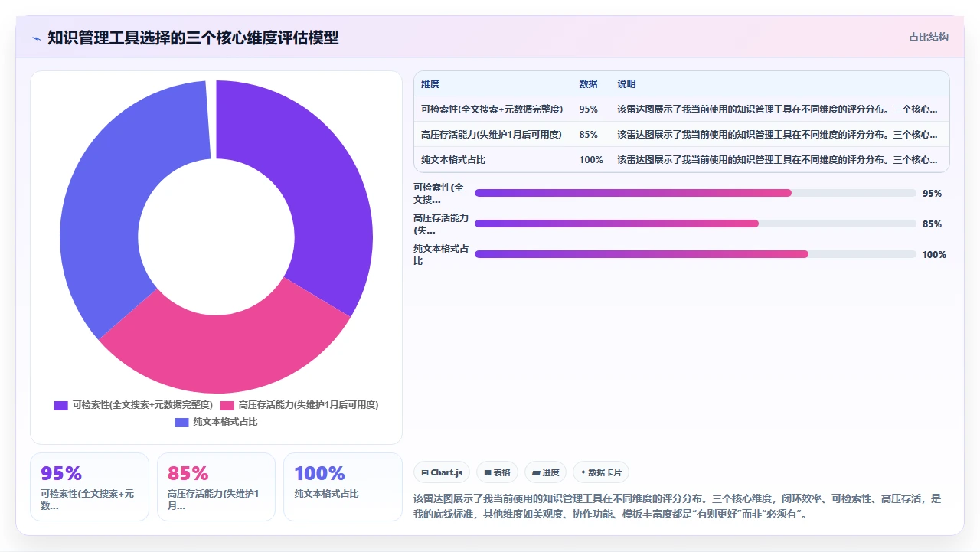
Task: Select the 高压存活能力(失维护1月后可用度) table cell
Action: pyautogui.click(x=492, y=135)
